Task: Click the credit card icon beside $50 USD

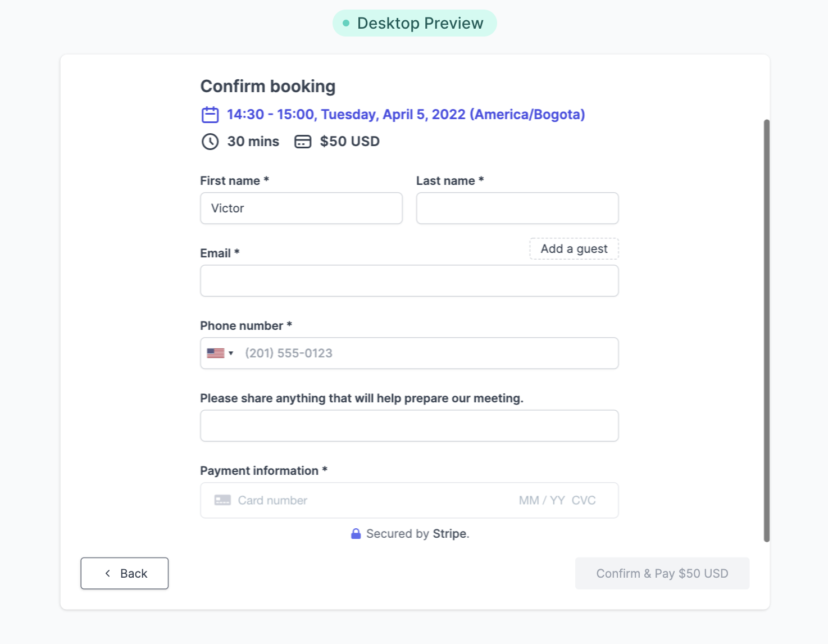Action: tap(303, 142)
